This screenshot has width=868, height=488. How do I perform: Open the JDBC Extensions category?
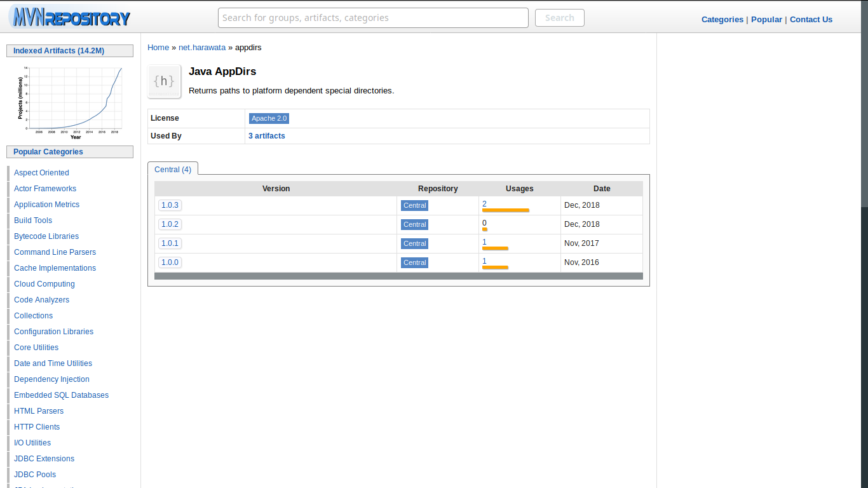point(44,459)
